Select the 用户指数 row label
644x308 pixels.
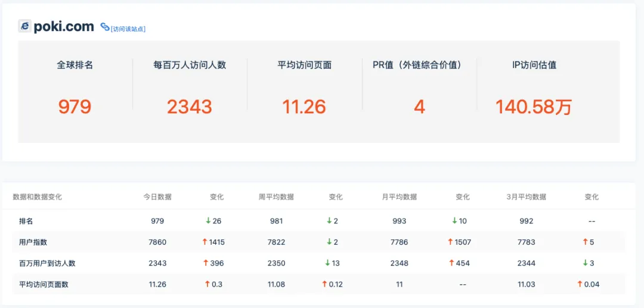point(33,242)
